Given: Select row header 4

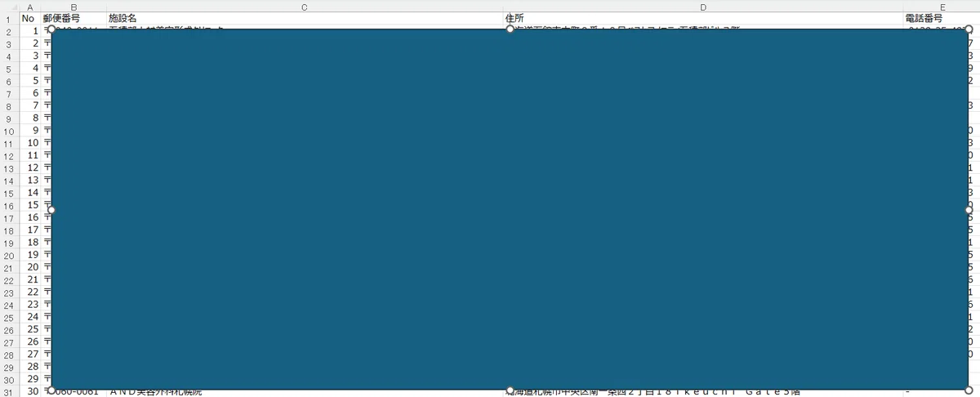Looking at the screenshot, I should [10, 56].
